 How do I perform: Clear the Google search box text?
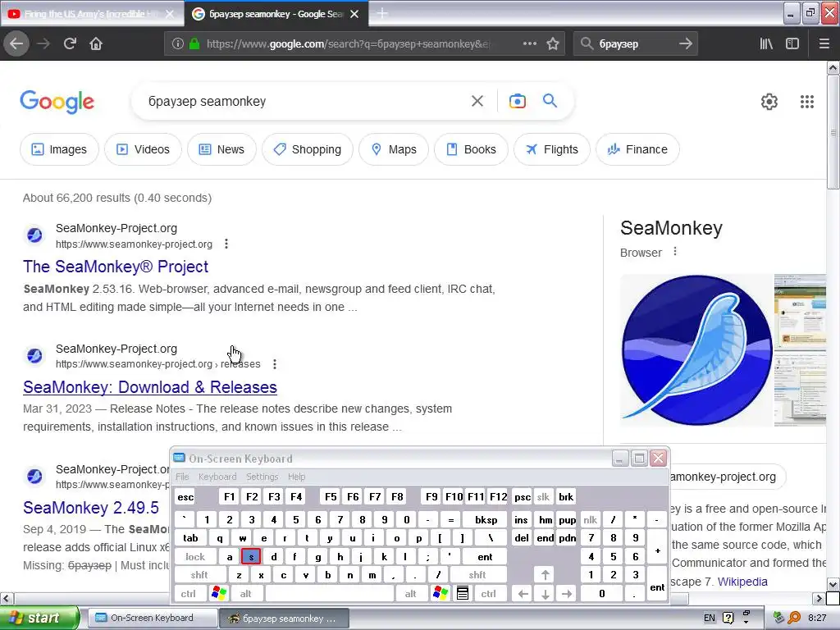(x=477, y=101)
